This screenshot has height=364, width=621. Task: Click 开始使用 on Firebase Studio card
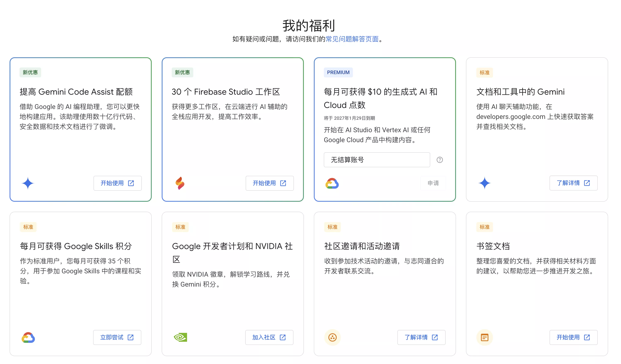[x=269, y=183]
